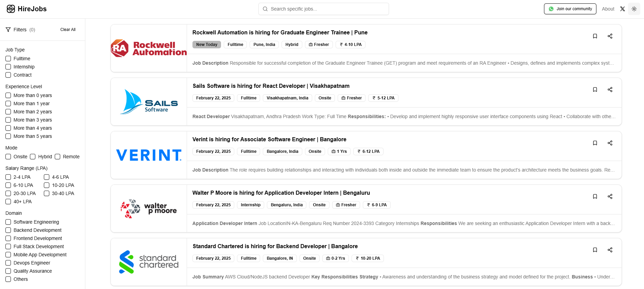
Task: Enable More than 5 years experience
Action: click(x=8, y=136)
